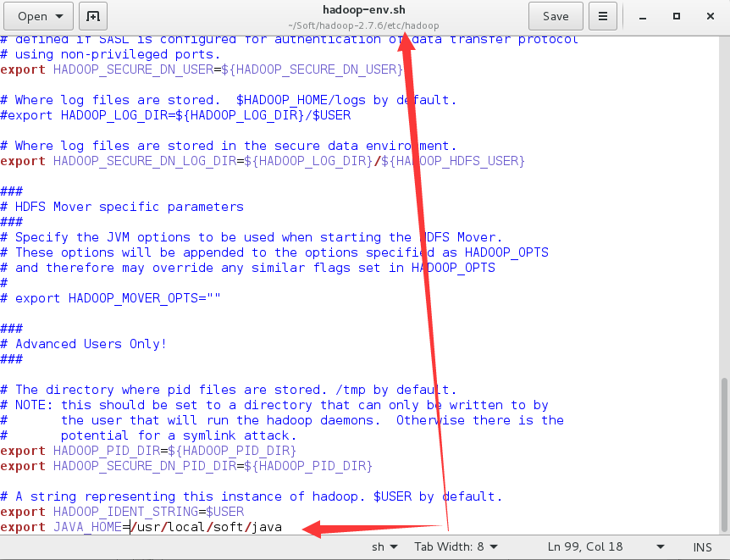The image size is (730, 560).
Task: Change Tab Width: 8 setting
Action: pyautogui.click(x=456, y=547)
